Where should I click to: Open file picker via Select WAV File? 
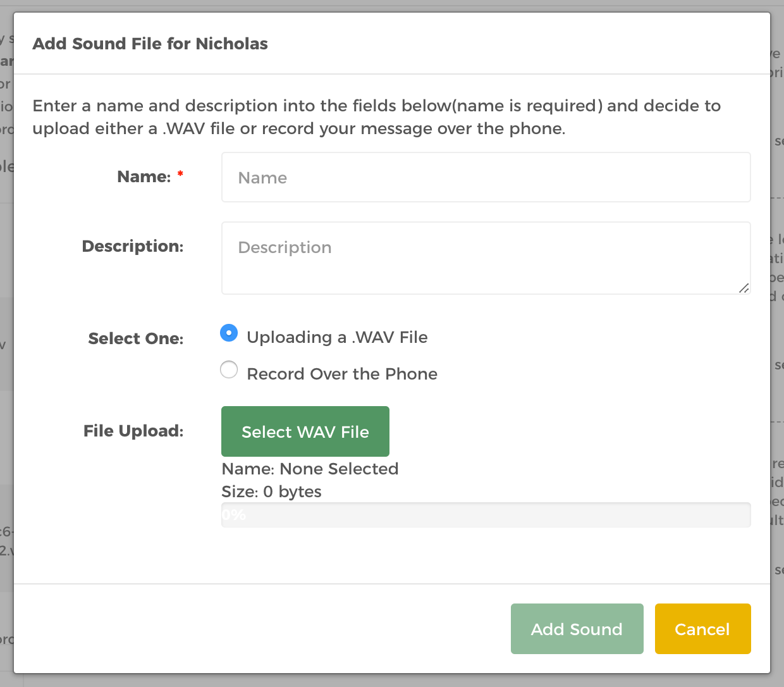pyautogui.click(x=305, y=431)
